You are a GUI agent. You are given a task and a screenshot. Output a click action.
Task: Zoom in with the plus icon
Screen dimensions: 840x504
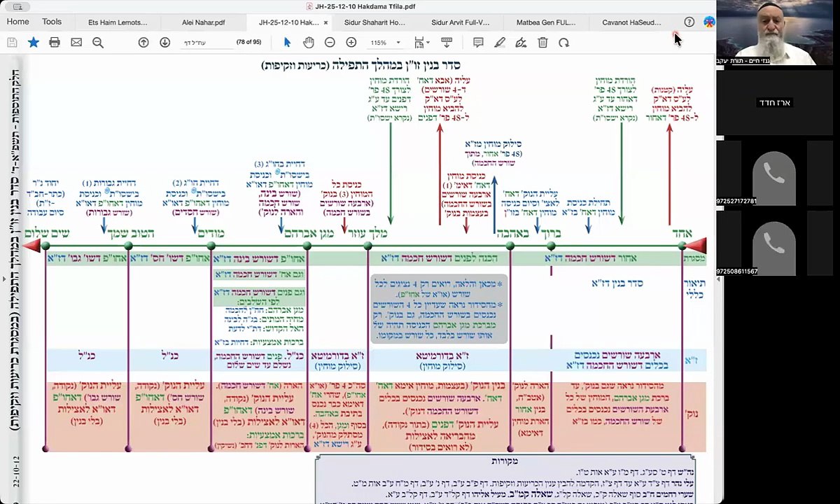coord(351,43)
